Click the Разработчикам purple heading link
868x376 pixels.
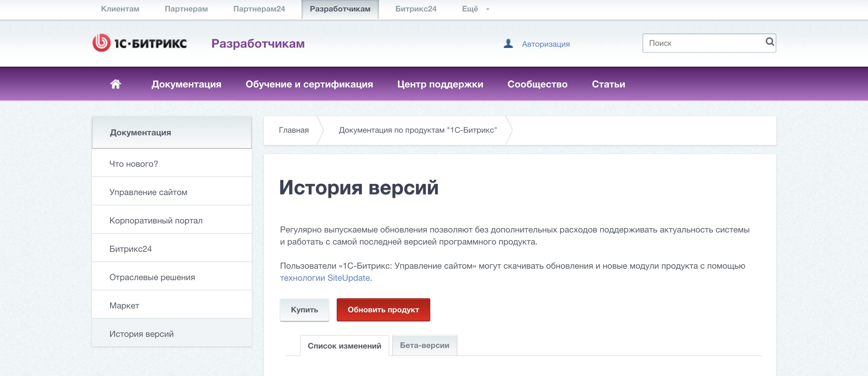point(258,43)
